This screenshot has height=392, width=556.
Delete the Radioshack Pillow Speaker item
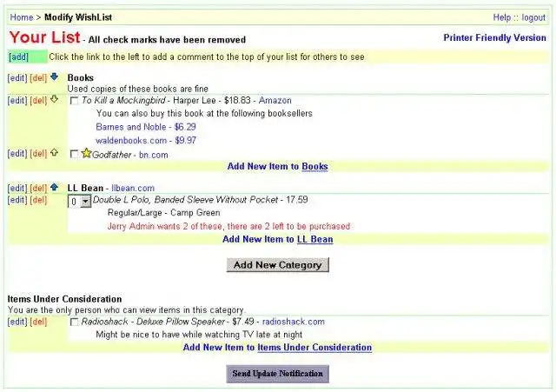38,322
